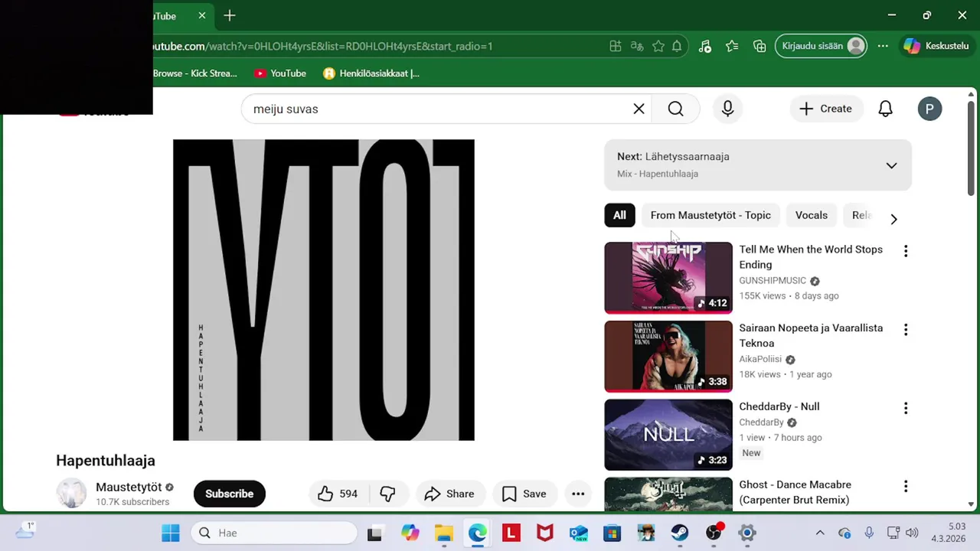Open Edge favorites list icon

732,46
